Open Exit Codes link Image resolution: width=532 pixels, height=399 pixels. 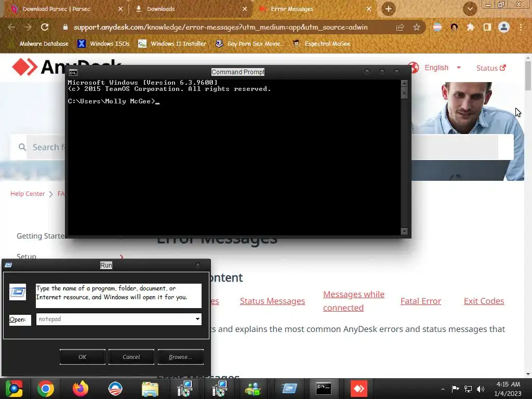tap(484, 301)
